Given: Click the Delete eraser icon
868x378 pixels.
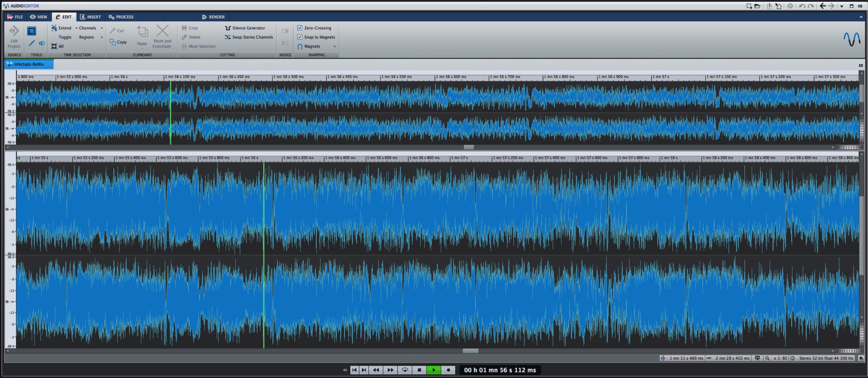Looking at the screenshot, I should [x=184, y=37].
